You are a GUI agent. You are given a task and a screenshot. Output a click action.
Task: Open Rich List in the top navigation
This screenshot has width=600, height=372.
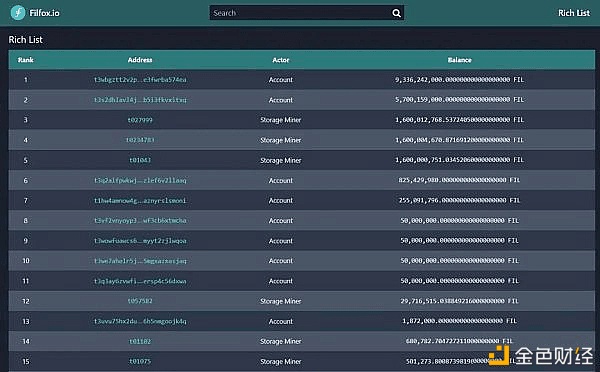(574, 13)
